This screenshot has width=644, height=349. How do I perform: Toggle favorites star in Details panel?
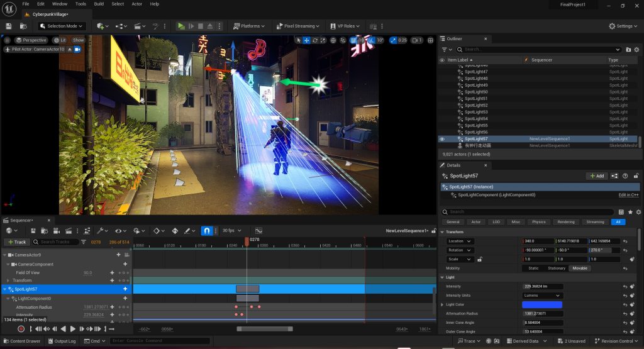630,212
